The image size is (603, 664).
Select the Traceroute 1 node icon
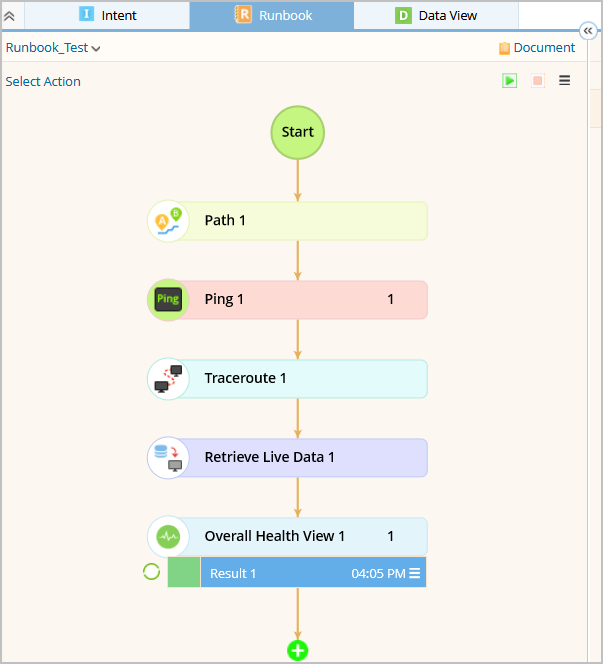point(168,379)
